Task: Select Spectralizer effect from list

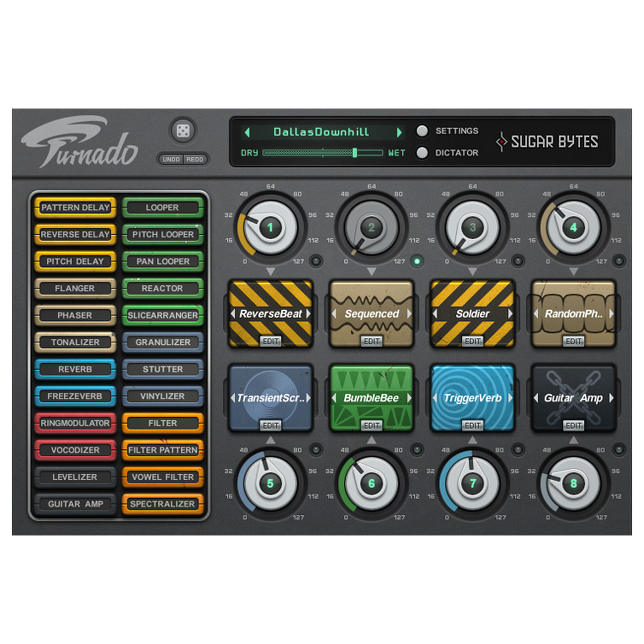Action: tap(163, 504)
